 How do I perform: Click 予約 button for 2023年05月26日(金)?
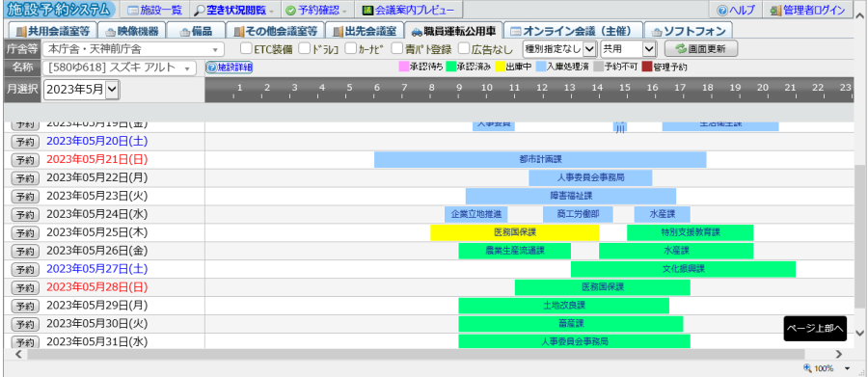coord(25,252)
